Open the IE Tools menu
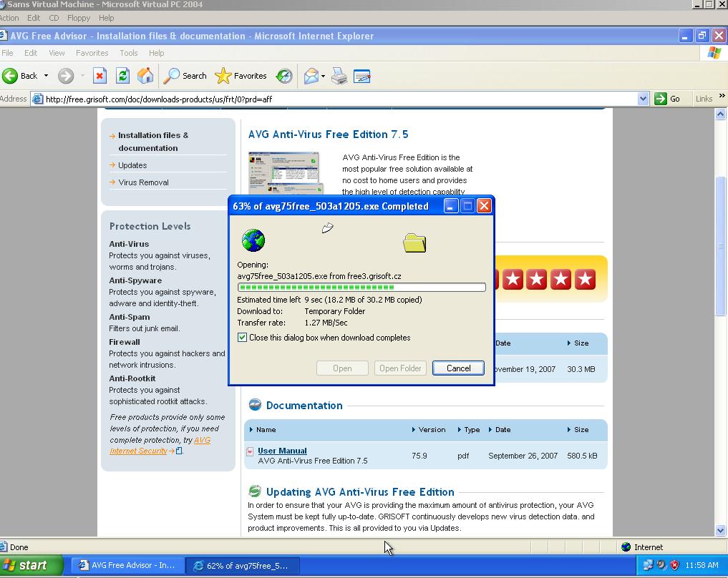The width and height of the screenshot is (728, 578). point(129,53)
